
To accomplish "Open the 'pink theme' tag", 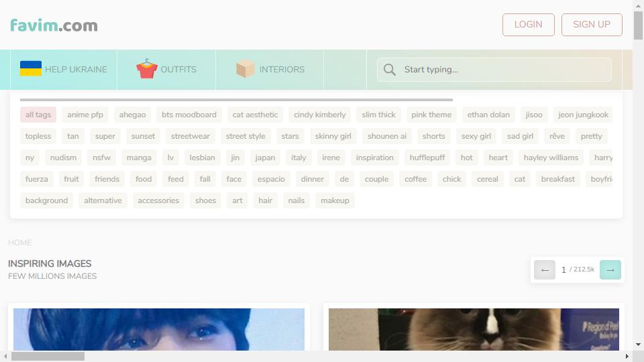I will 431,115.
